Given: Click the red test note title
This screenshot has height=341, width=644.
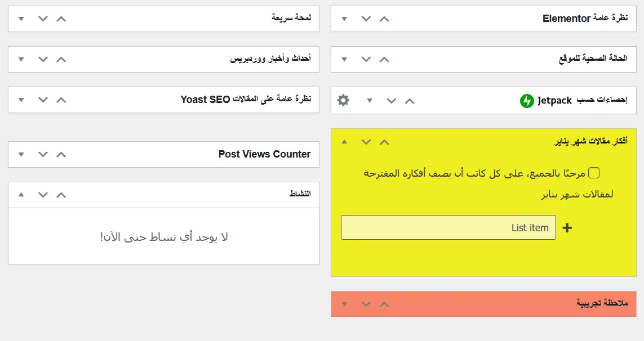Looking at the screenshot, I should [x=602, y=303].
